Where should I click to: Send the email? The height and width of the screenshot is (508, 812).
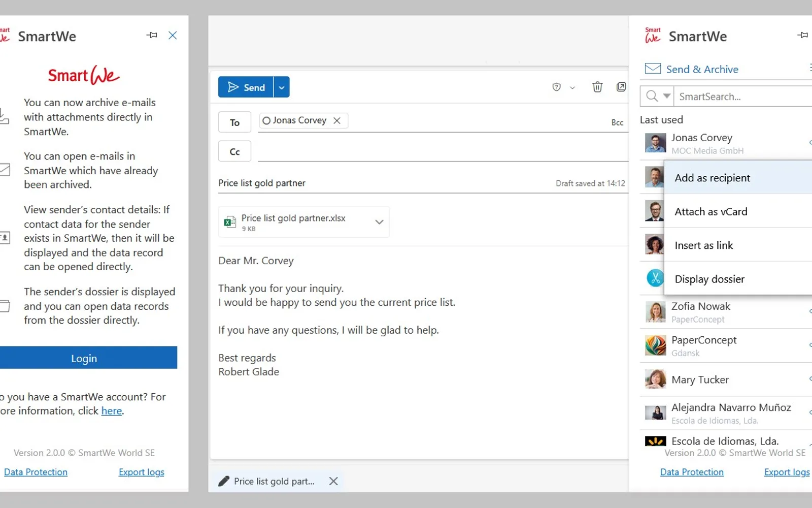(246, 87)
